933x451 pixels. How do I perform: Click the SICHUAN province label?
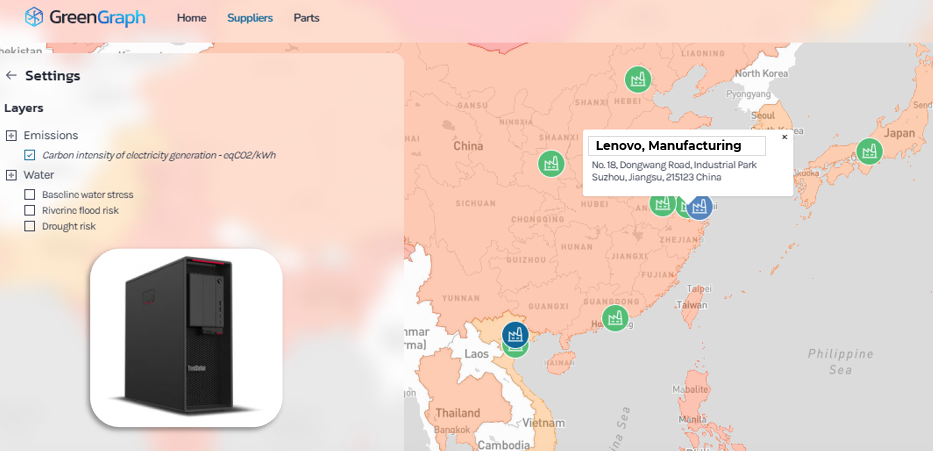click(x=475, y=203)
